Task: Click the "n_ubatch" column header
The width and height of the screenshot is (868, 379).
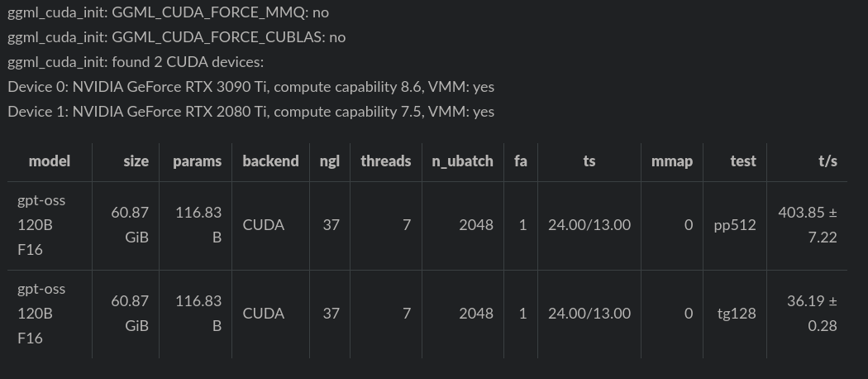Action: pos(462,161)
